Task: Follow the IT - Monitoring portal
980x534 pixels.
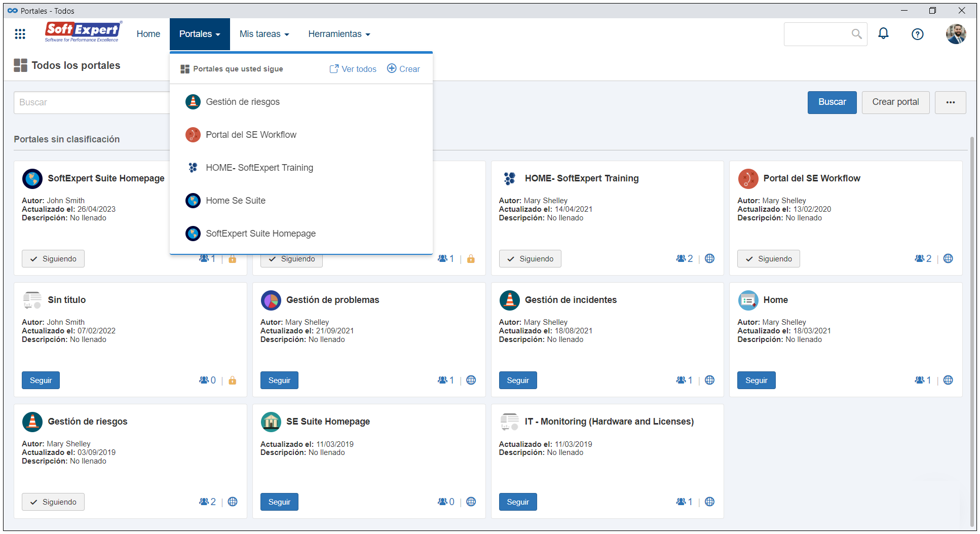Action: [518, 502]
